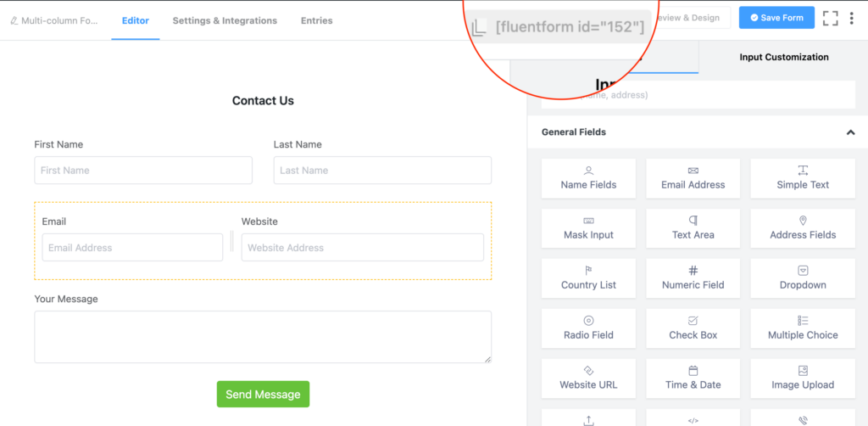Add an Email Address field
Viewport: 868px width, 426px height.
(x=693, y=178)
